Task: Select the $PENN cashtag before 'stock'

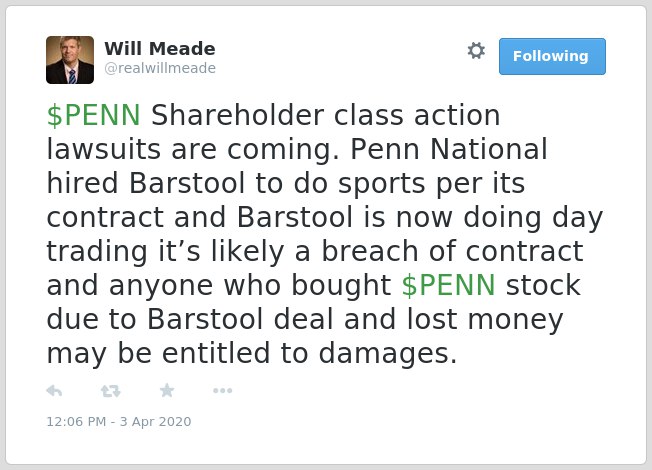Action: tap(449, 285)
